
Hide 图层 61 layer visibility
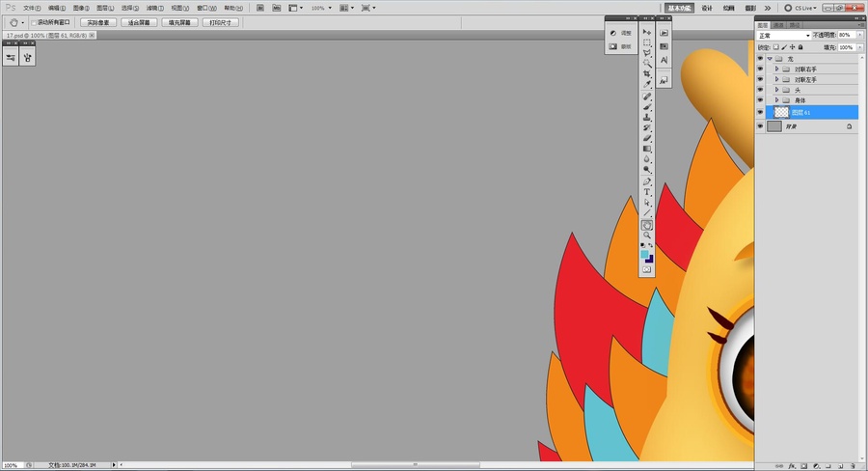point(760,113)
